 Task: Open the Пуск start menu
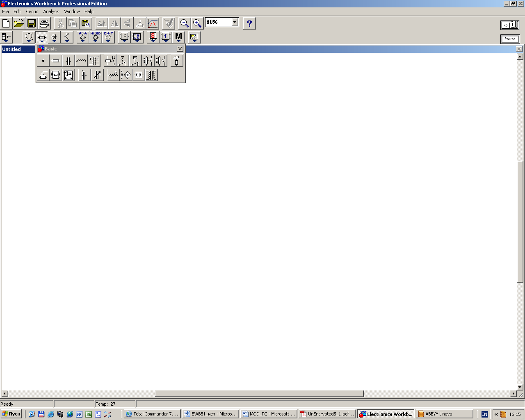[11, 414]
